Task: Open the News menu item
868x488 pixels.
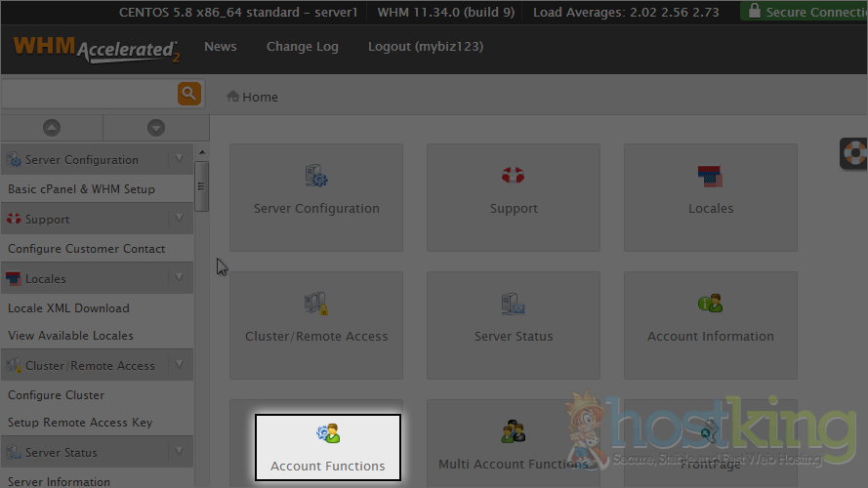Action: tap(220, 47)
